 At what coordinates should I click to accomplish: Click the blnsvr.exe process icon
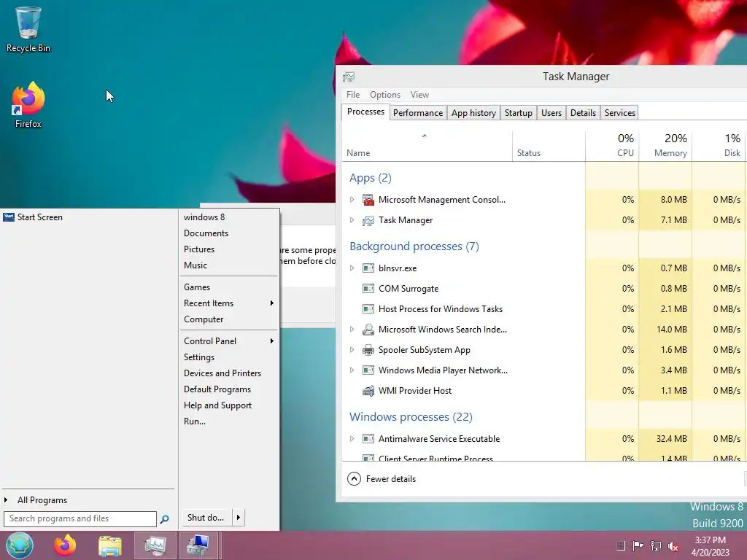368,268
